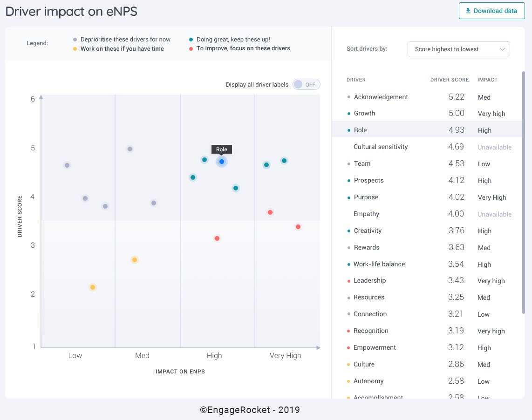Click the download icon in Download data button

467,10
